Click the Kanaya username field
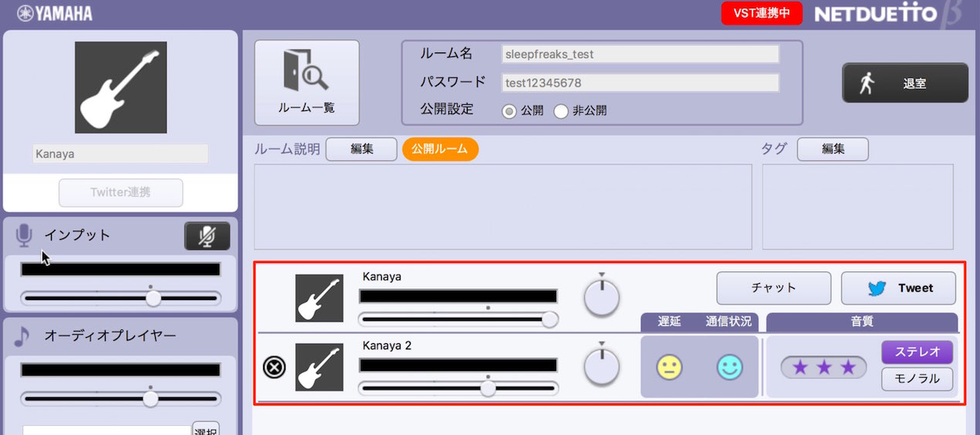 120,153
